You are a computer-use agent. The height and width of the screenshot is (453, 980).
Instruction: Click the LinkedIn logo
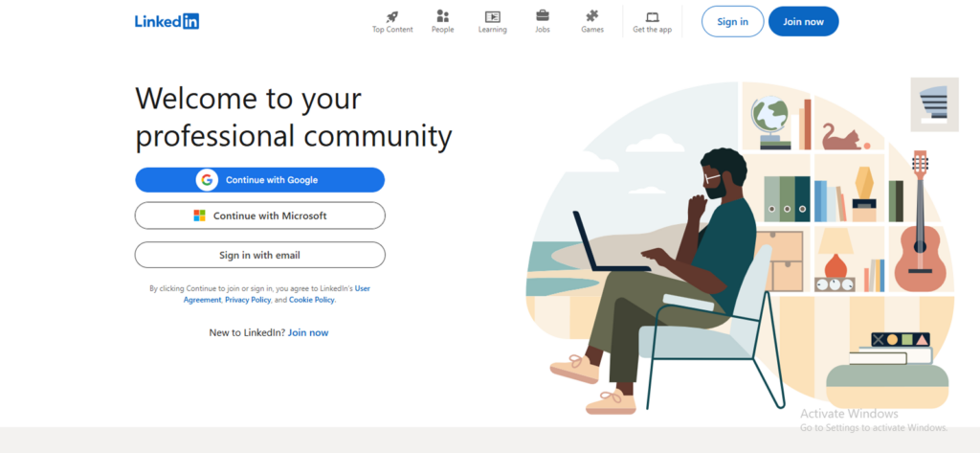pos(167,21)
